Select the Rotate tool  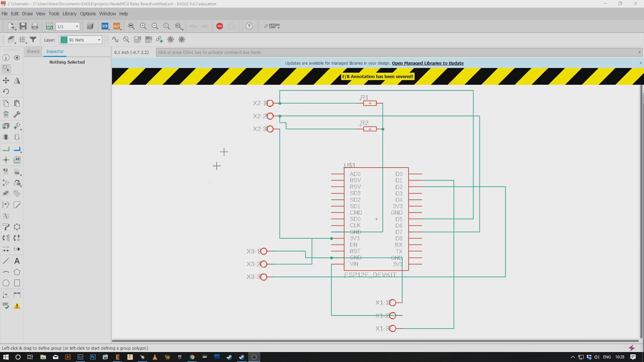[x=6, y=92]
